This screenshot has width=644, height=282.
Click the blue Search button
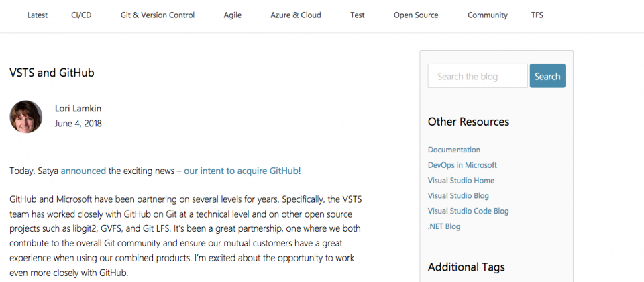(547, 76)
